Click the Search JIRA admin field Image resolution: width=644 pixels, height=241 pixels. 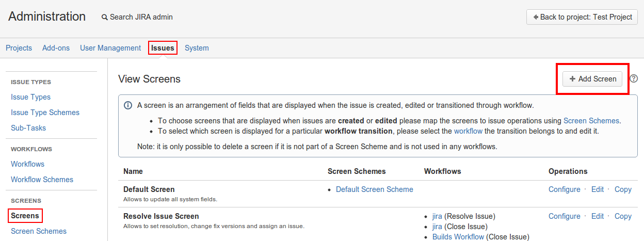(141, 17)
